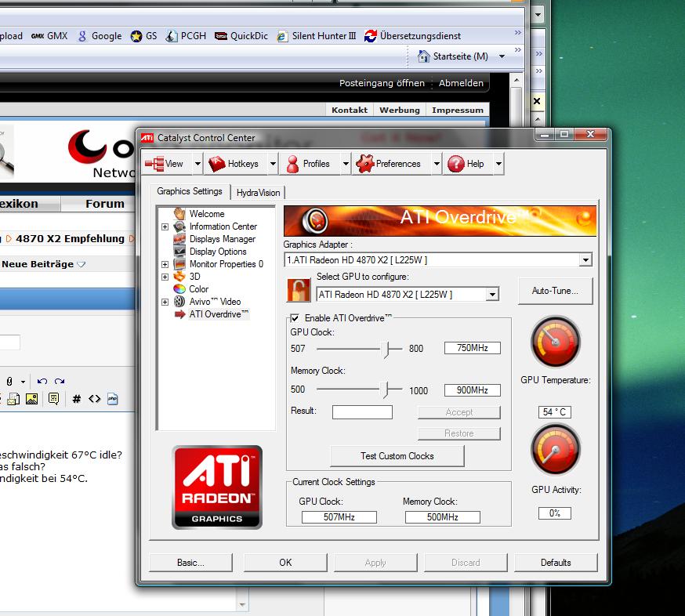This screenshot has width=685, height=616.
Task: Click the Profiles person icon
Action: point(292,164)
